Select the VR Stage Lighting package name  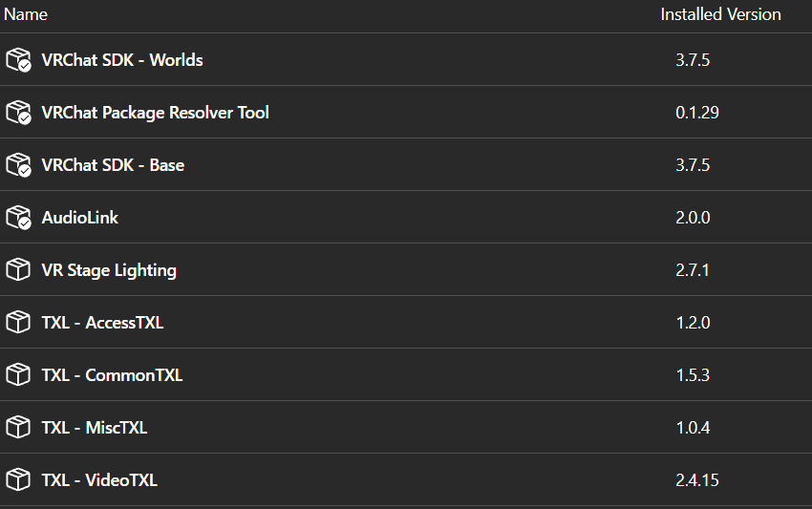pos(109,270)
